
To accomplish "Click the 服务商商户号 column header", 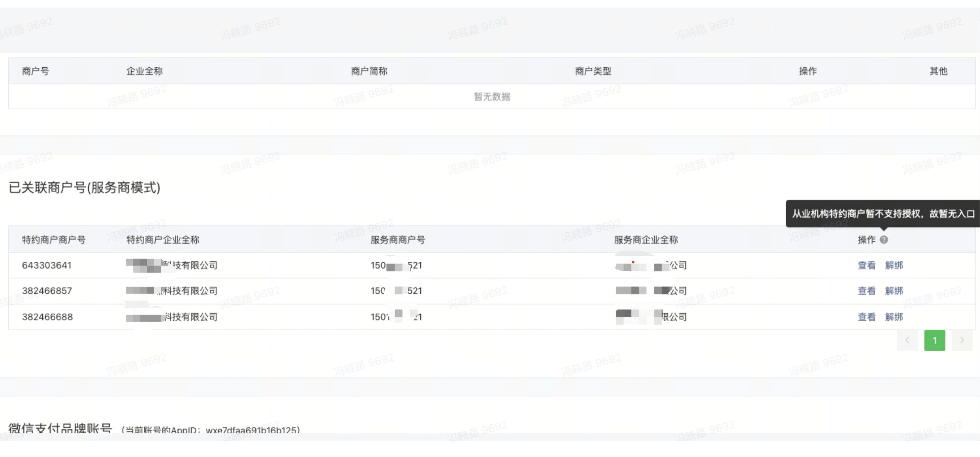I will (x=398, y=240).
